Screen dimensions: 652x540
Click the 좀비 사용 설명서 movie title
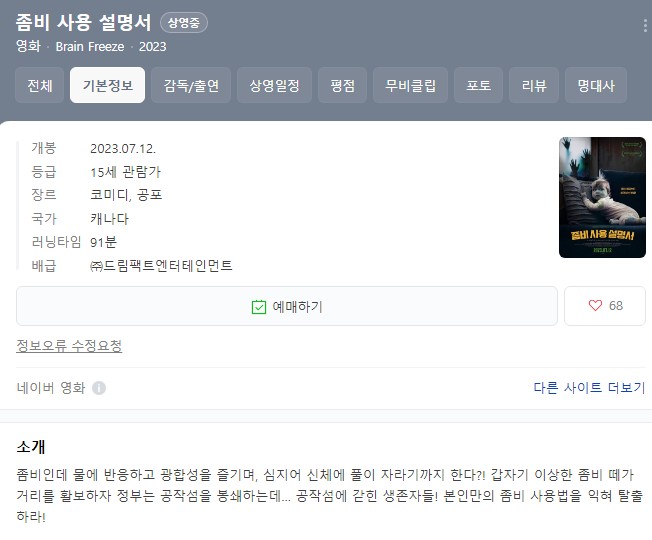[x=84, y=22]
